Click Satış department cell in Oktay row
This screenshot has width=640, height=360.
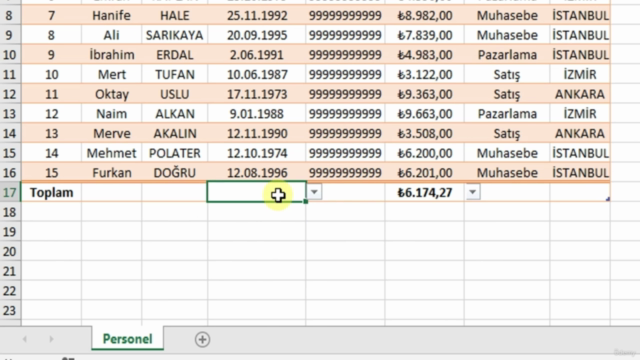coord(507,94)
